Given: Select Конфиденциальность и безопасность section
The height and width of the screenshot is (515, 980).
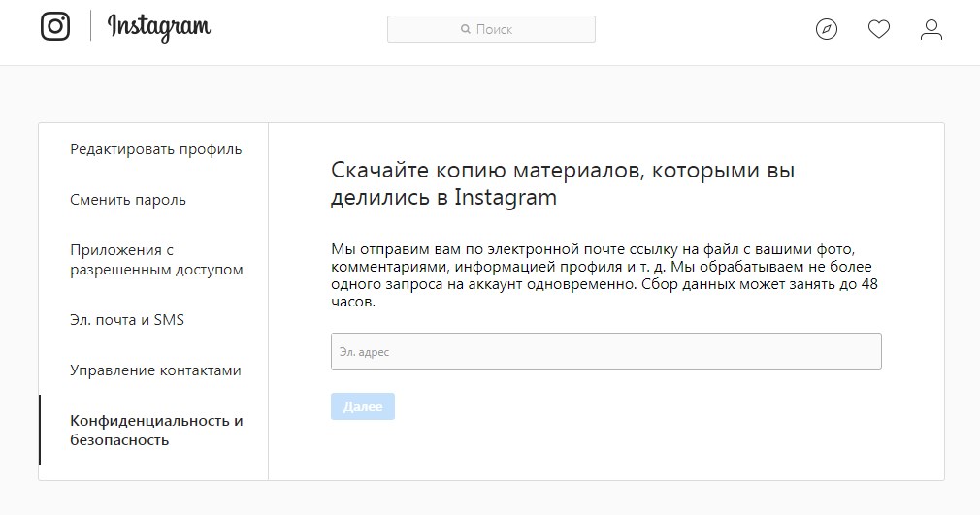Looking at the screenshot, I should (x=156, y=430).
